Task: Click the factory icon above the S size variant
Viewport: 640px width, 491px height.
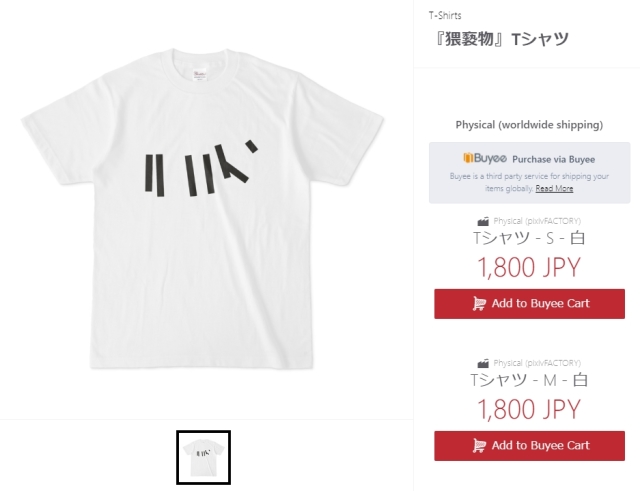Action: pyautogui.click(x=483, y=221)
